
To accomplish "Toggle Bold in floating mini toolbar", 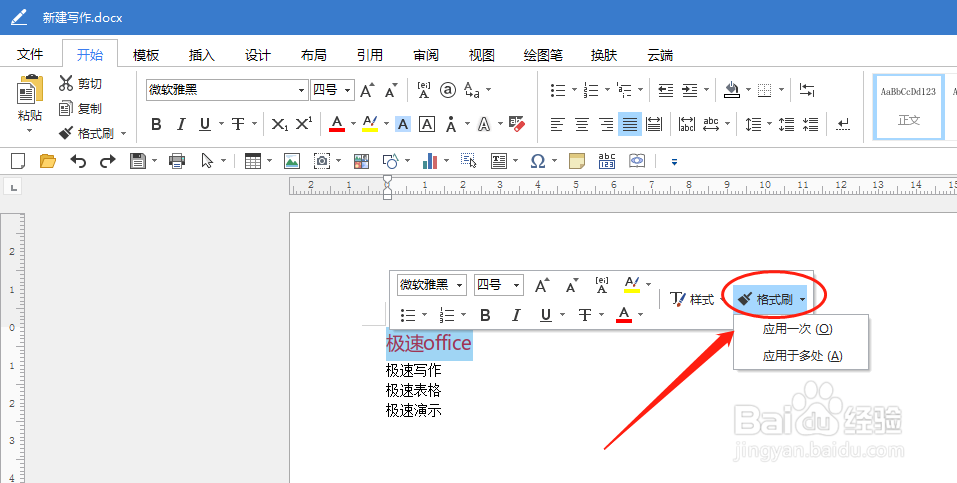I will pos(485,315).
